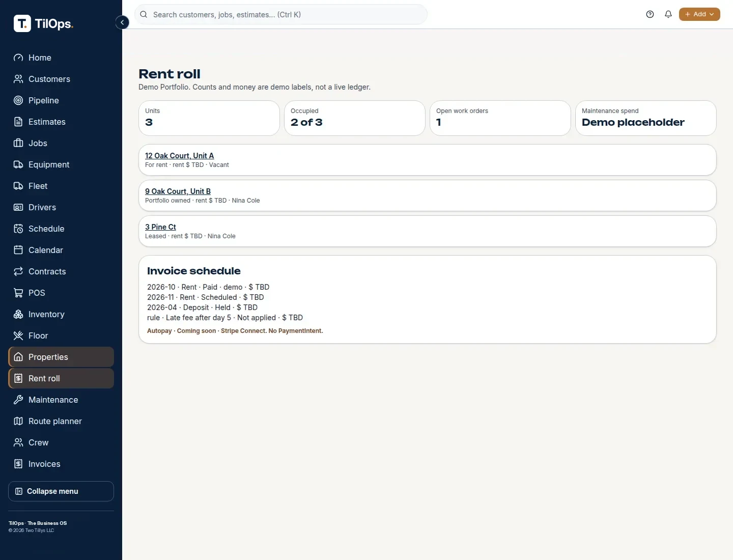This screenshot has width=733, height=560.
Task: Click the Calendar icon in sidebar
Action: 18,250
